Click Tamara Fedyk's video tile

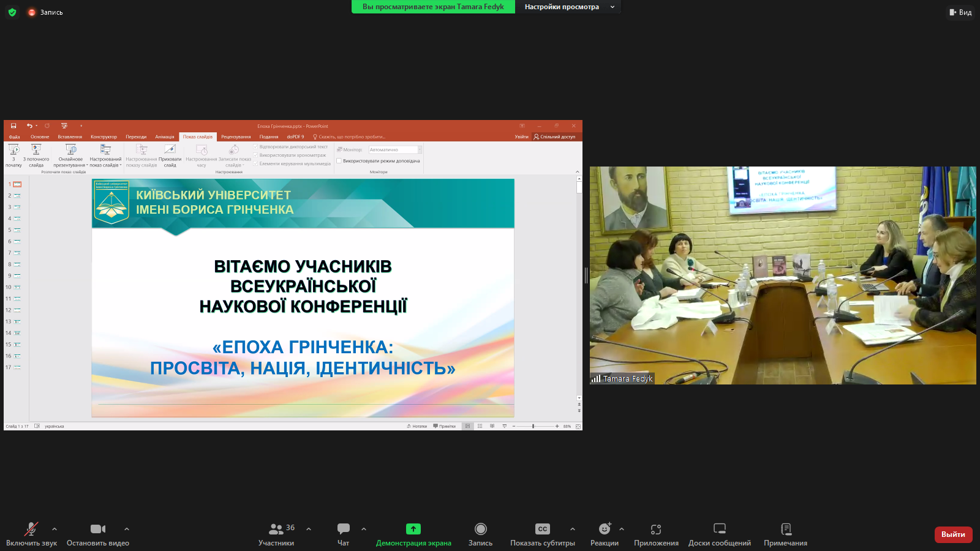[783, 275]
